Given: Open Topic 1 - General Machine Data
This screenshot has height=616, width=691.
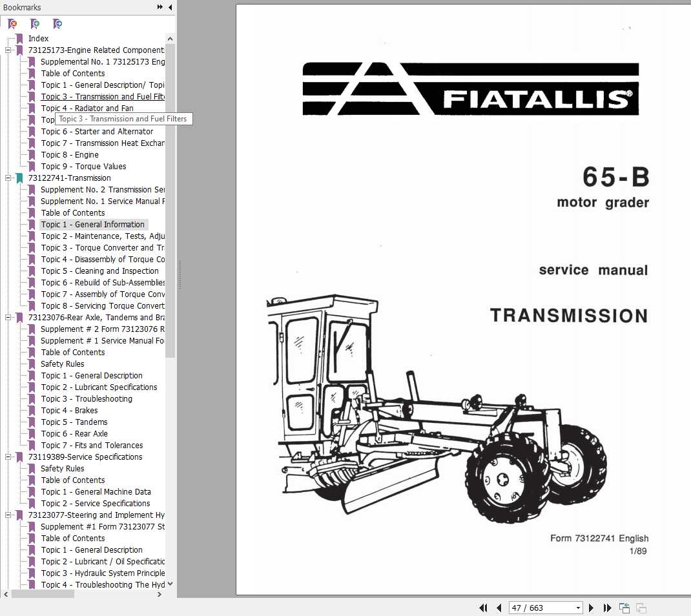Looking at the screenshot, I should 96,492.
